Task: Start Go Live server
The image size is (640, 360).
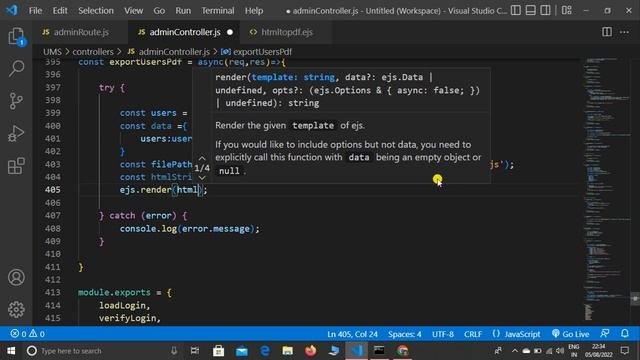Action: 571,334
